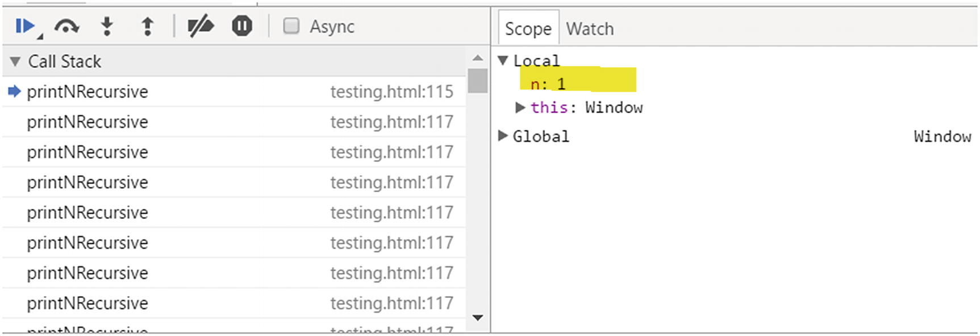
Task: Select the Scope tab
Action: (528, 29)
